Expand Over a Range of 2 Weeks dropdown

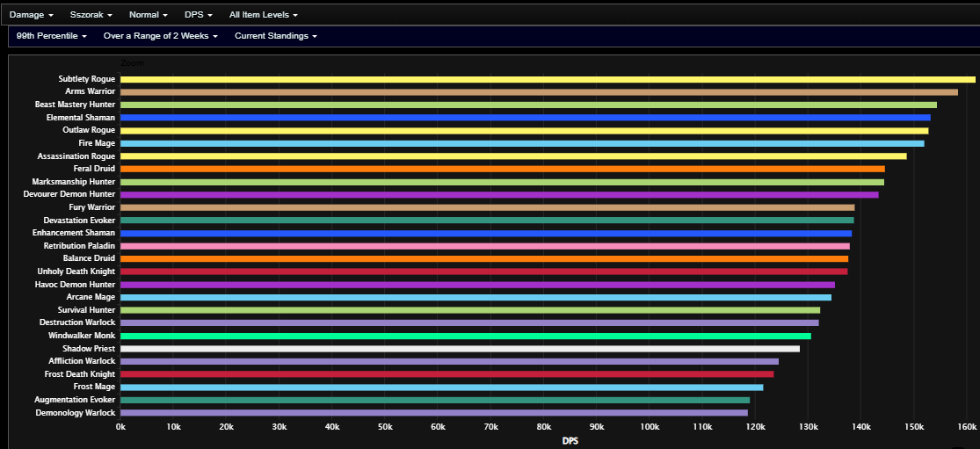[x=161, y=36]
